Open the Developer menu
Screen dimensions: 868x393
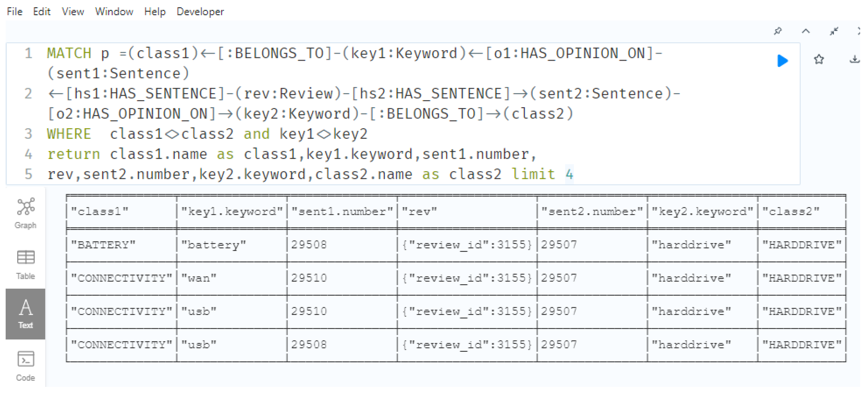coord(200,12)
